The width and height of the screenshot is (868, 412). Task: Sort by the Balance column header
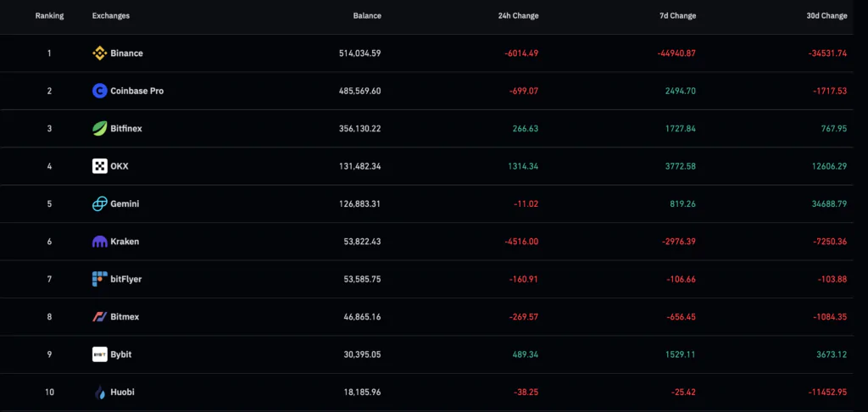coord(367,16)
